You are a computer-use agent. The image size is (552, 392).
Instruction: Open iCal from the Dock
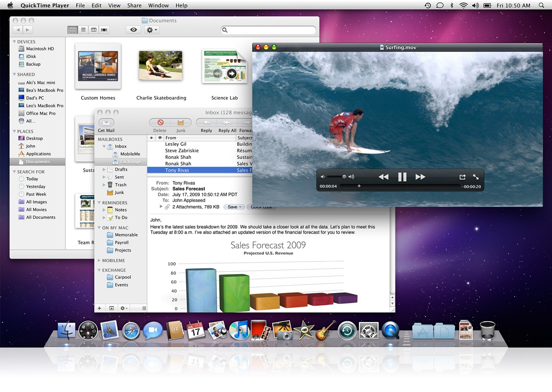click(x=195, y=331)
